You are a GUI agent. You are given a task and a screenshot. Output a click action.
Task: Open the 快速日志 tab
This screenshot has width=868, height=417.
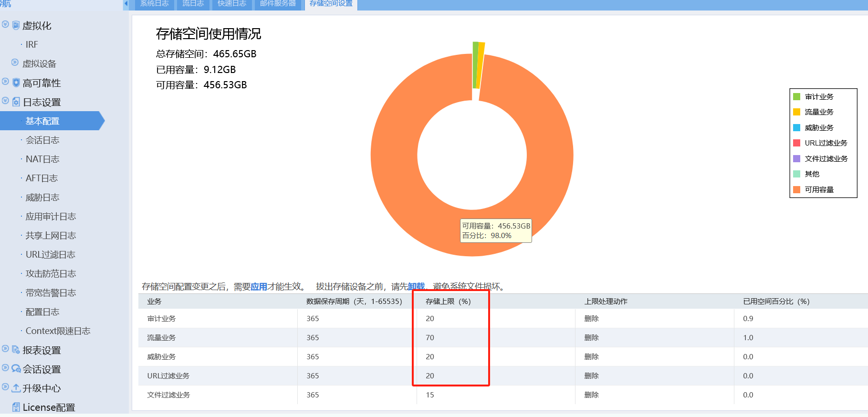click(232, 4)
